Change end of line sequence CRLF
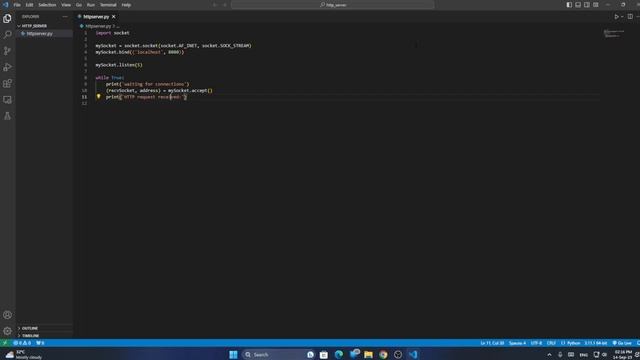The width and height of the screenshot is (640, 360). tap(551, 343)
